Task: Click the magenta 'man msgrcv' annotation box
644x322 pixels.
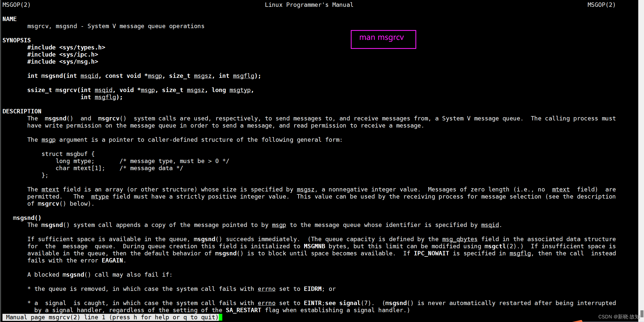Action: pyautogui.click(x=383, y=39)
